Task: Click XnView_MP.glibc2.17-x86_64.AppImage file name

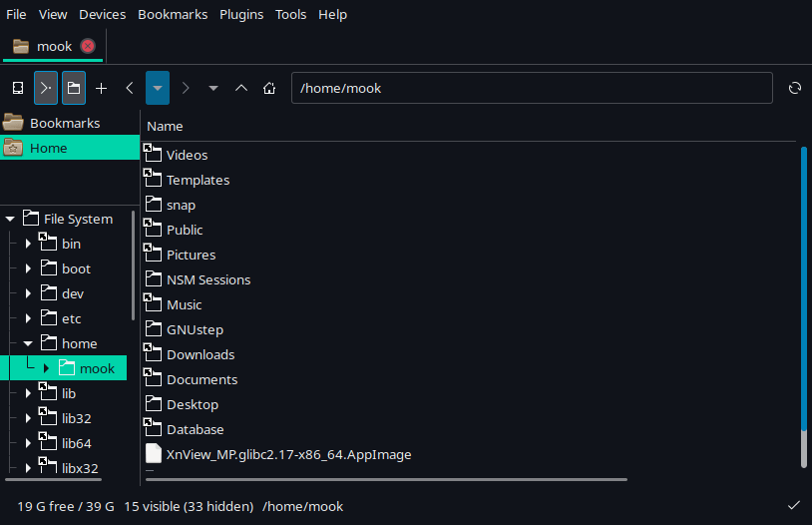Action: point(289,454)
